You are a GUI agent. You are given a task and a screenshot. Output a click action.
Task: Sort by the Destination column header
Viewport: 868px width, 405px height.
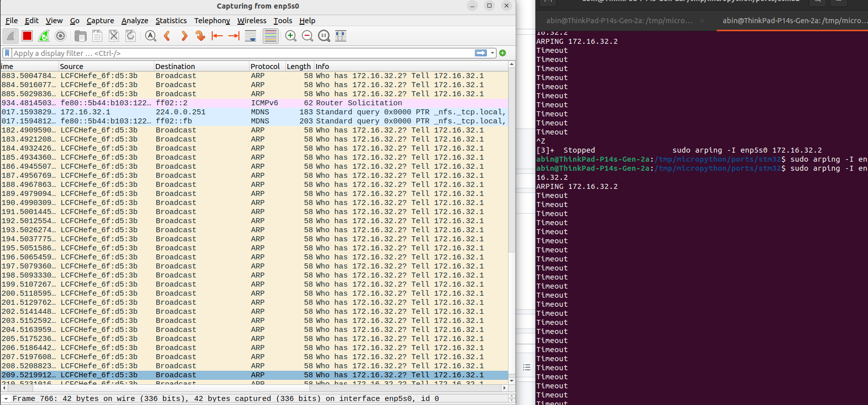201,66
